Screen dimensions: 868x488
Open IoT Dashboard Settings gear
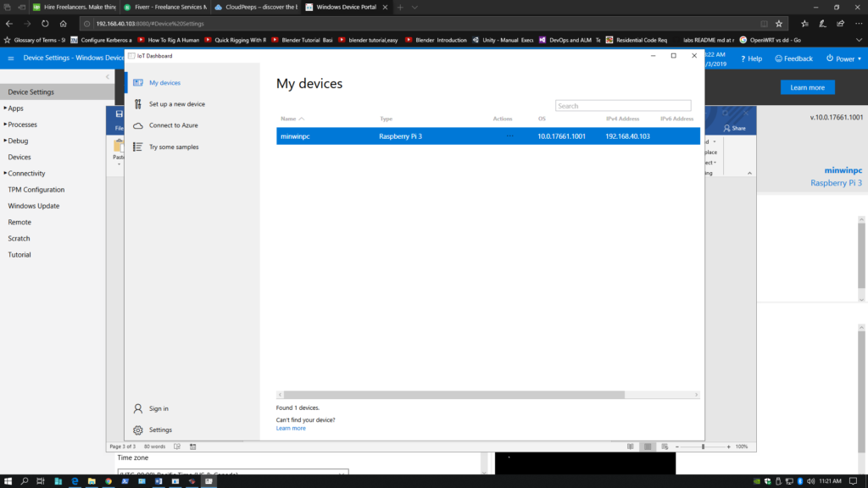pos(138,430)
